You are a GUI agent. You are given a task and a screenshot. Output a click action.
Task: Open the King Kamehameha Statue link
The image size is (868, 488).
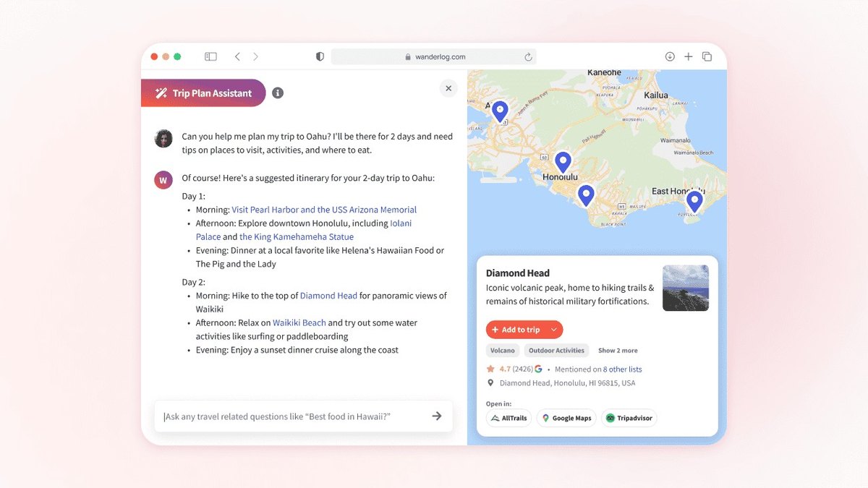[297, 236]
